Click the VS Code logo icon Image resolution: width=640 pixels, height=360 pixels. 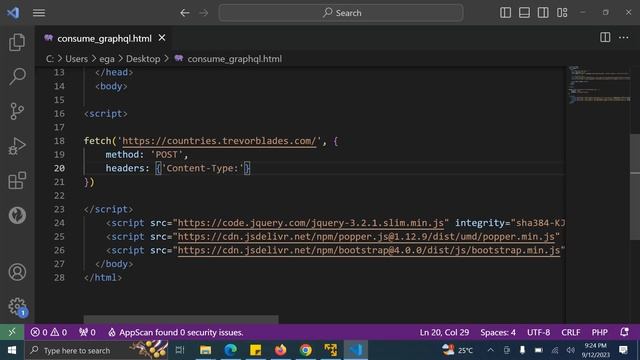tap(13, 13)
